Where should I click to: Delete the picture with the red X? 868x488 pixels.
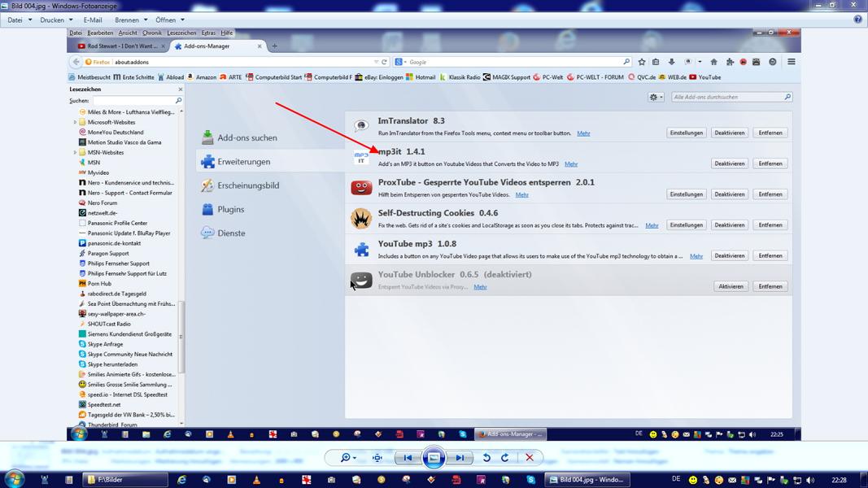pyautogui.click(x=530, y=458)
